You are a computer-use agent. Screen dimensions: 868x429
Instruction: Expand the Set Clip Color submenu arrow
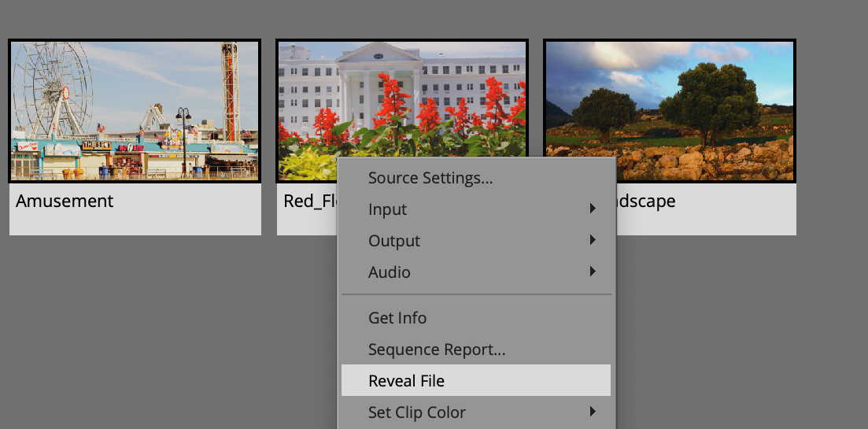tap(593, 411)
